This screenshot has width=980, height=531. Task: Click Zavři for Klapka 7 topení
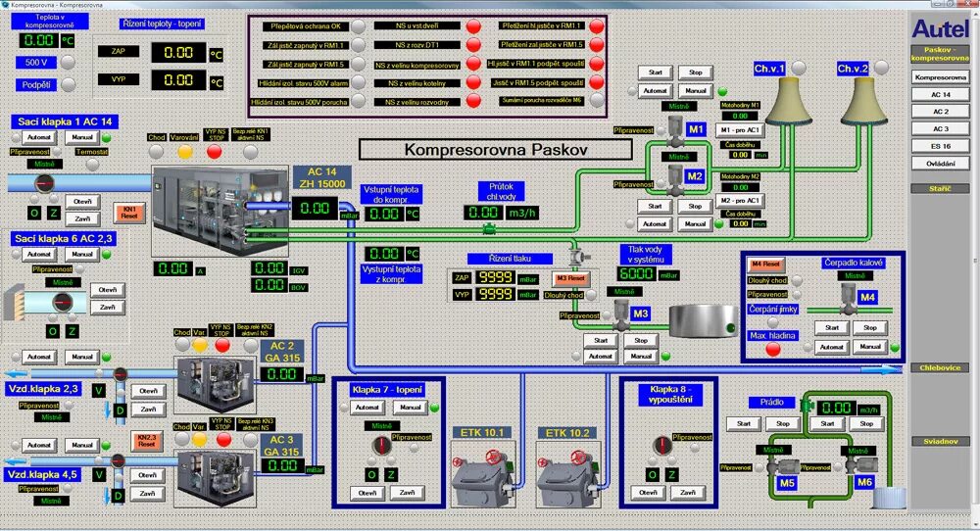coord(407,492)
